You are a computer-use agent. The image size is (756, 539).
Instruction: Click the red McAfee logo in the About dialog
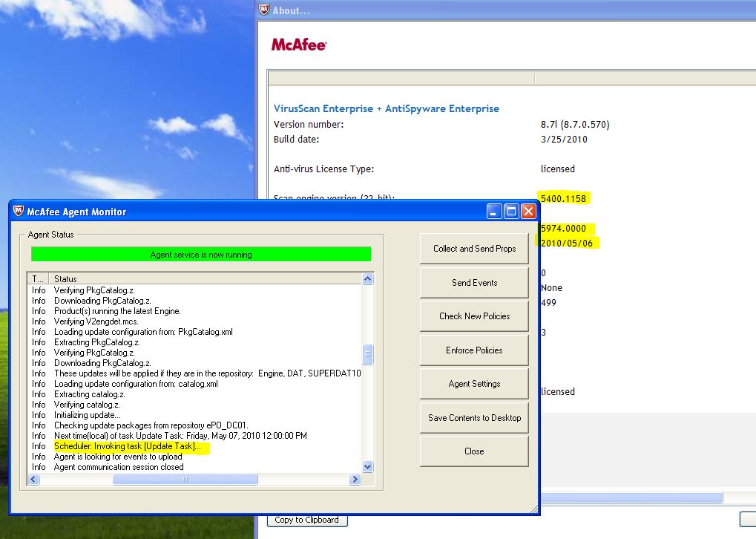click(x=299, y=45)
